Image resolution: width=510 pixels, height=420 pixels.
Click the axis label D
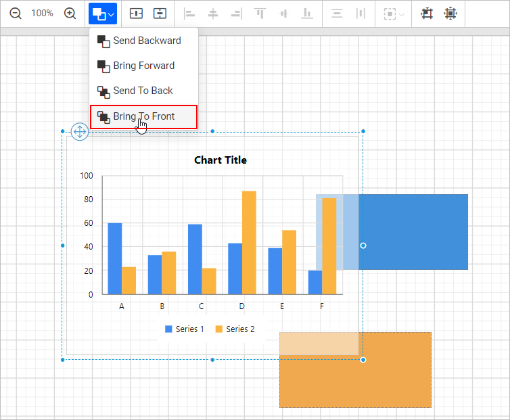coord(241,306)
